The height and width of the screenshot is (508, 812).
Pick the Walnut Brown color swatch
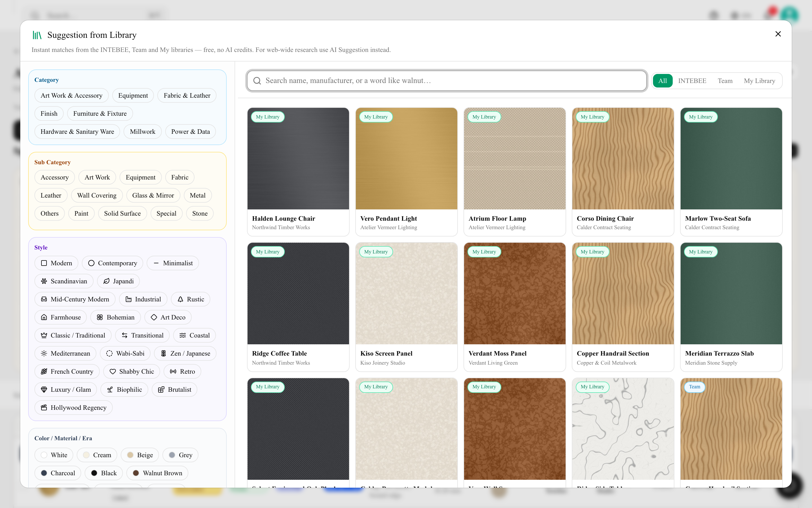(x=136, y=473)
